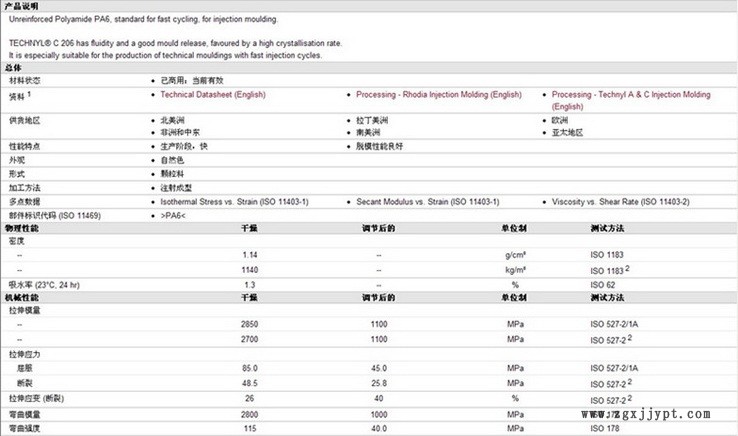Click the kg/m³ unit cell
Screen dimensions: 738x436
tap(515, 270)
